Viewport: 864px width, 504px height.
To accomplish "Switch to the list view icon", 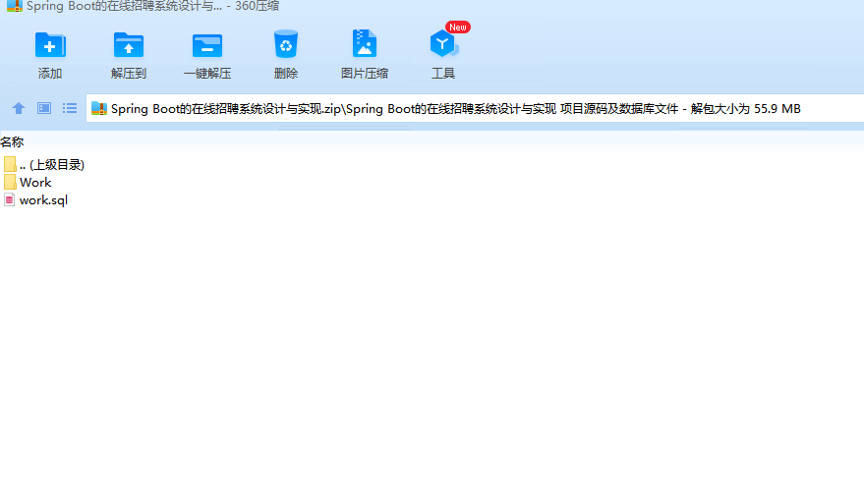I will click(x=70, y=108).
